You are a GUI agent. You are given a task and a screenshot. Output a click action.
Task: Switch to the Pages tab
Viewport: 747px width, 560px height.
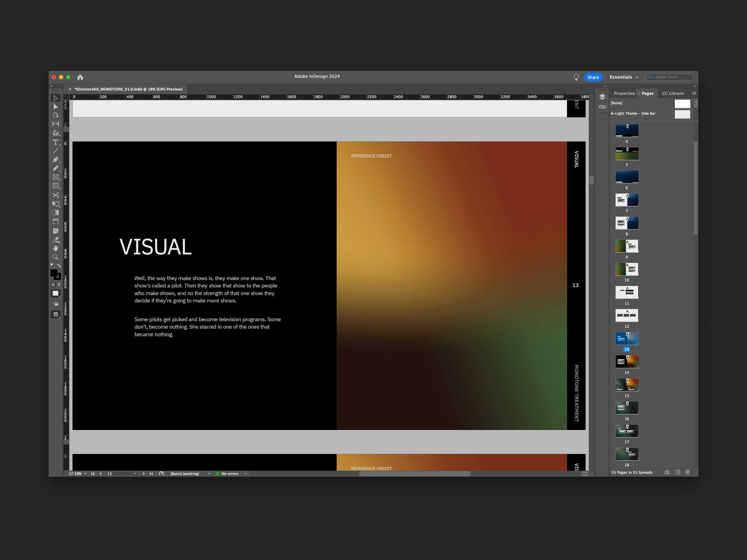click(647, 94)
